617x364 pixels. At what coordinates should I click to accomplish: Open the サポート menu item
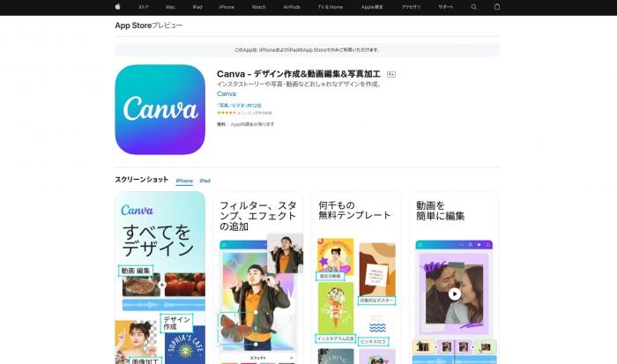click(445, 7)
